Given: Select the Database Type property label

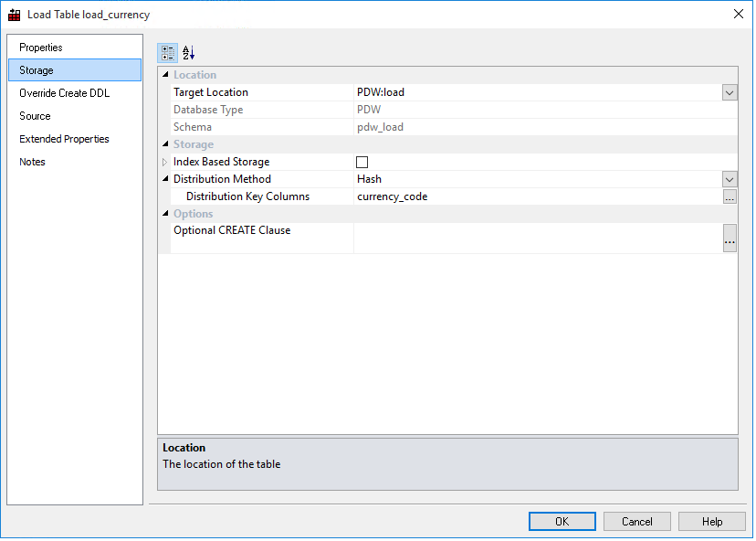Looking at the screenshot, I should (208, 110).
